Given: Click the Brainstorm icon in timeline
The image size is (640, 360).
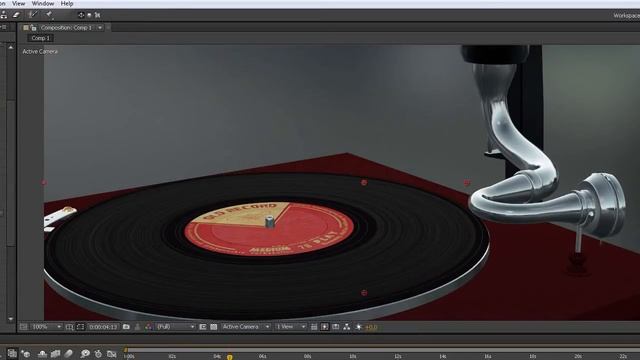Looking at the screenshot, I should click(85, 354).
